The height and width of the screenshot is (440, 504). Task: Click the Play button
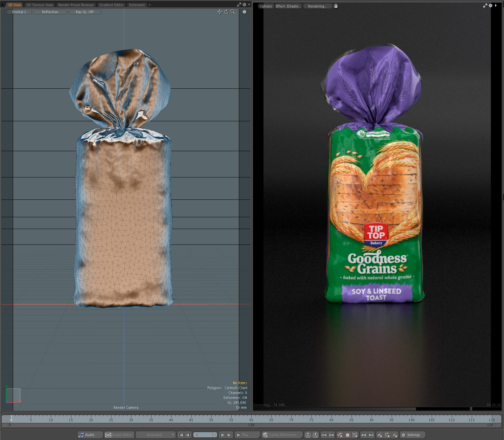tap(247, 435)
